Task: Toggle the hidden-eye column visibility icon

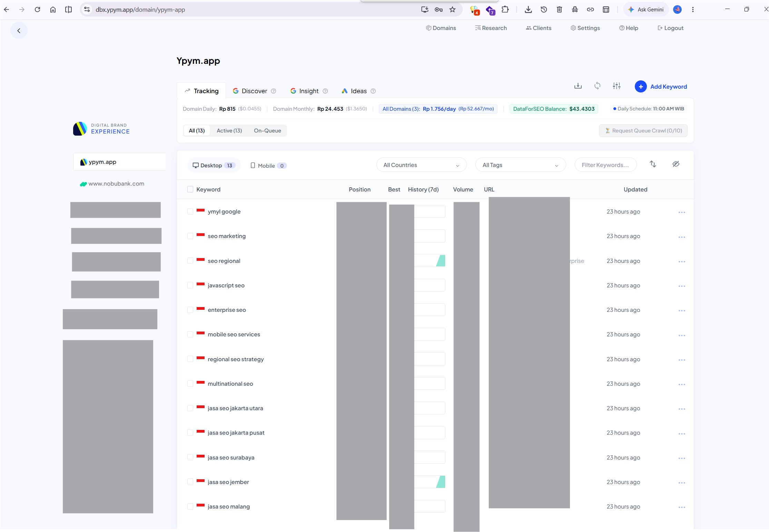Action: pyautogui.click(x=676, y=164)
